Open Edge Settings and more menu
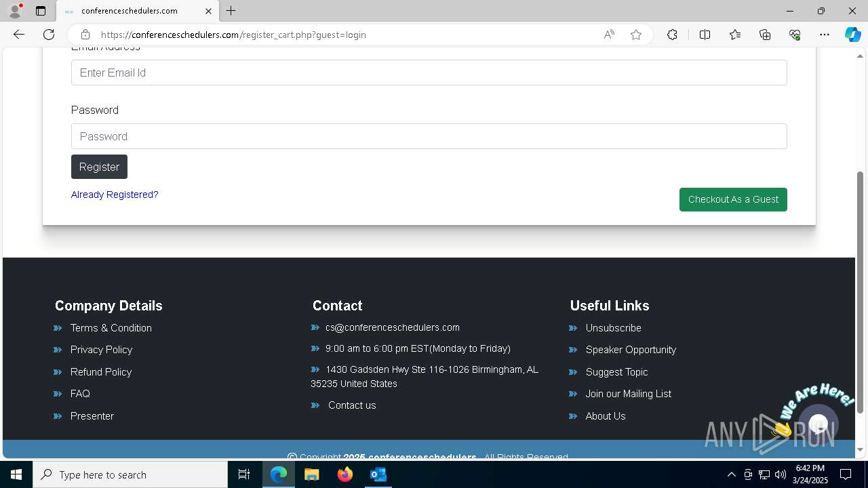The image size is (868, 488). pos(825,35)
